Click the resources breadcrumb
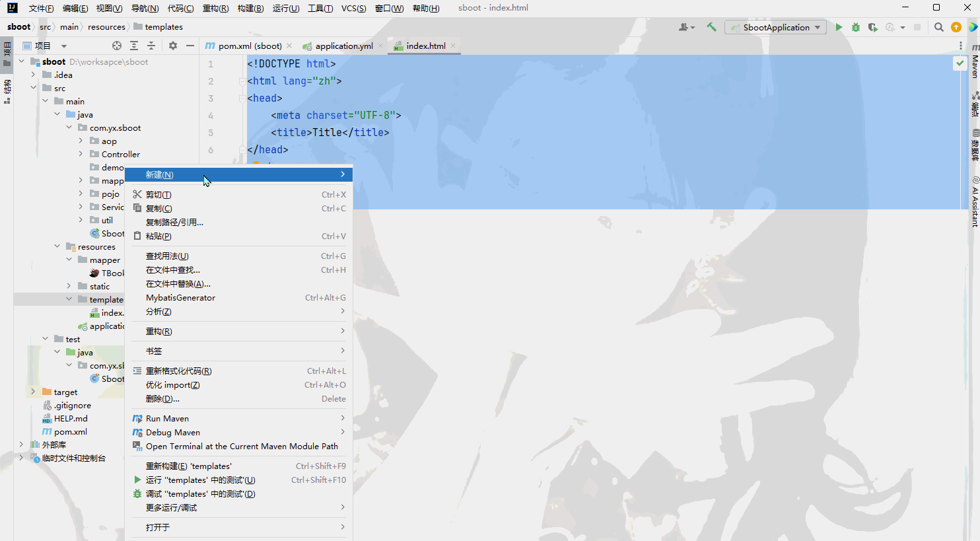The image size is (980, 541). tap(106, 27)
